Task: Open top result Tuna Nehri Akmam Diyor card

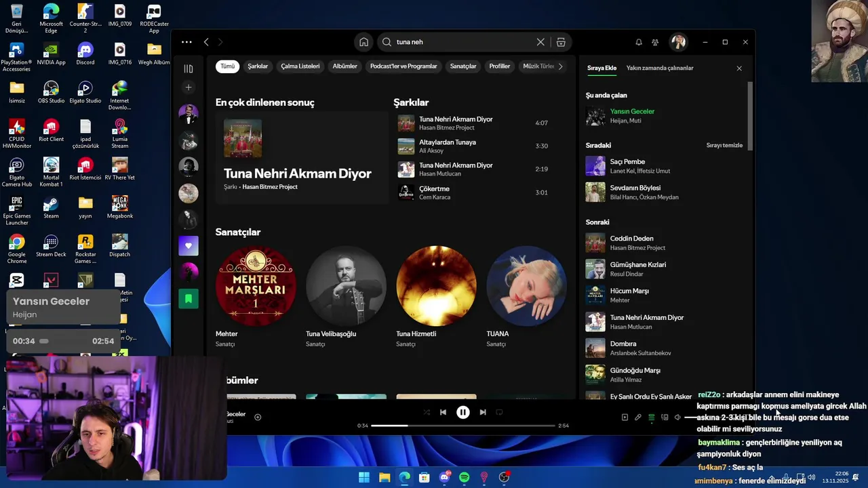Action: point(302,157)
